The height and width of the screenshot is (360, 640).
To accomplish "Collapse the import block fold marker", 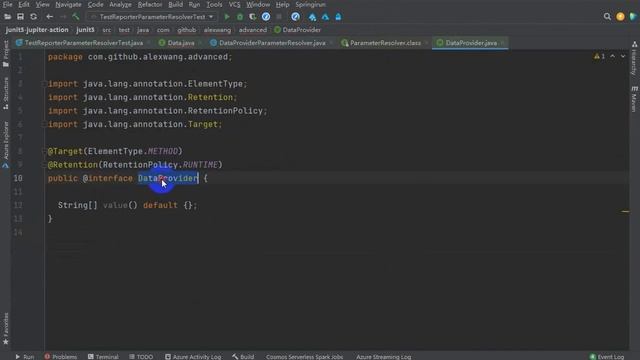I will pyautogui.click(x=44, y=84).
